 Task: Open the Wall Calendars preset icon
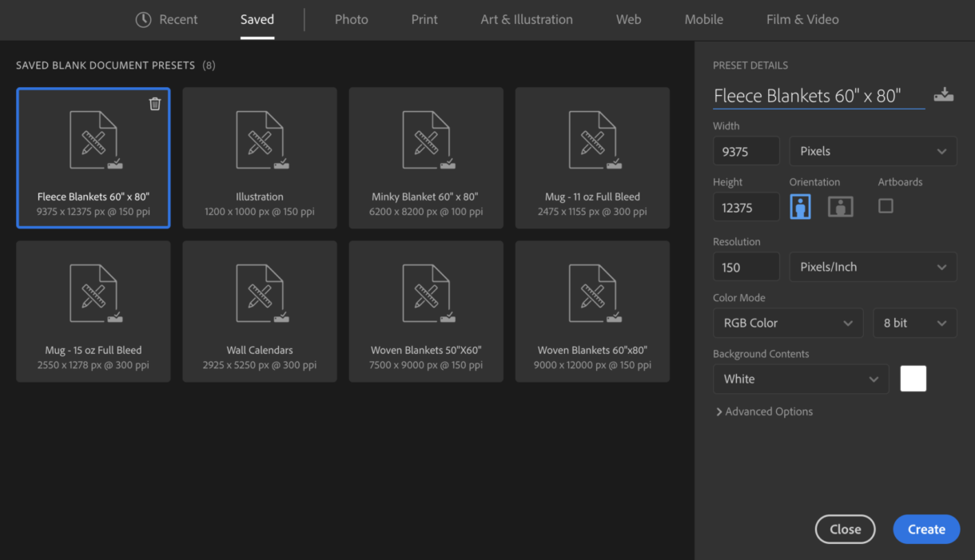[260, 293]
